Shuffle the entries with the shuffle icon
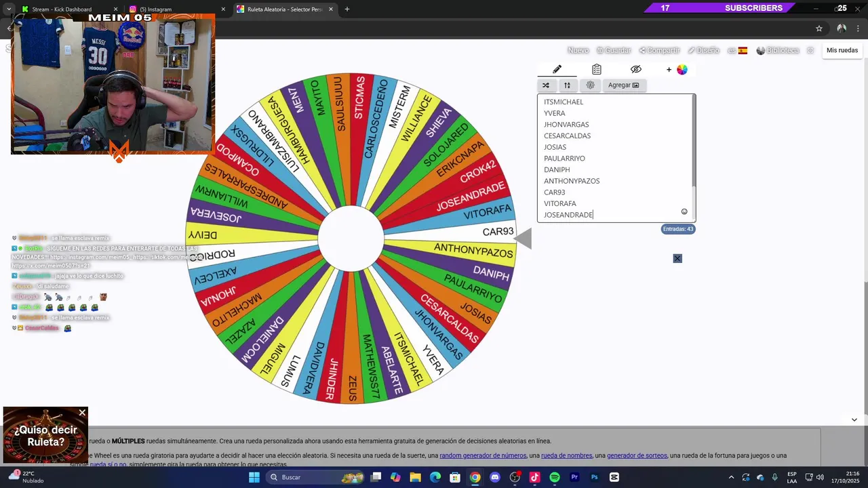Image resolution: width=868 pixels, height=488 pixels. 546,85
